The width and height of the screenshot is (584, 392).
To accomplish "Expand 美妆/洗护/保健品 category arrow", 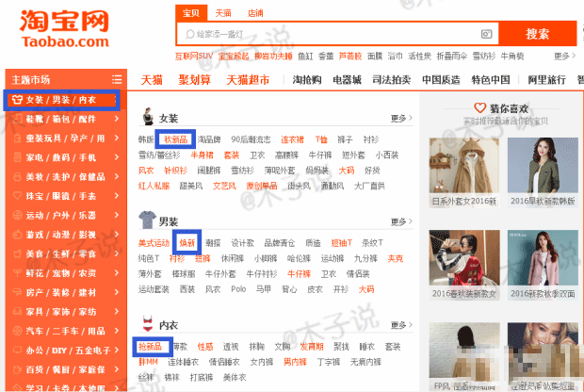I will pos(117,176).
